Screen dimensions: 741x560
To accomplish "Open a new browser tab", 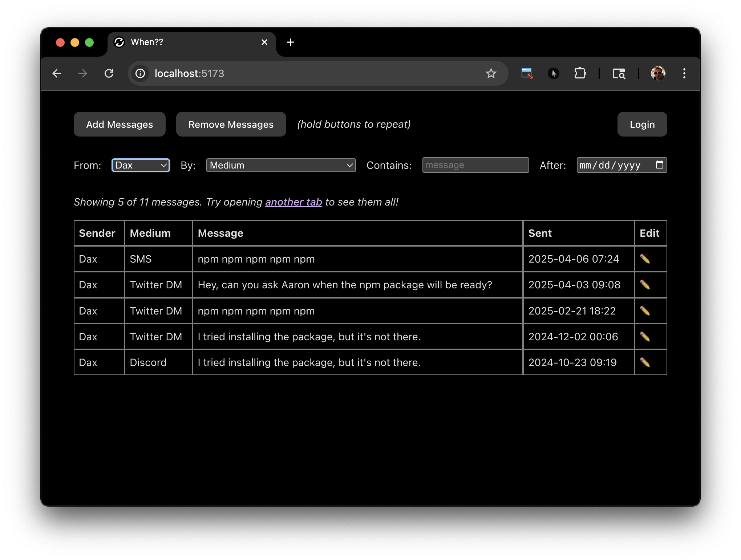I will pos(290,42).
